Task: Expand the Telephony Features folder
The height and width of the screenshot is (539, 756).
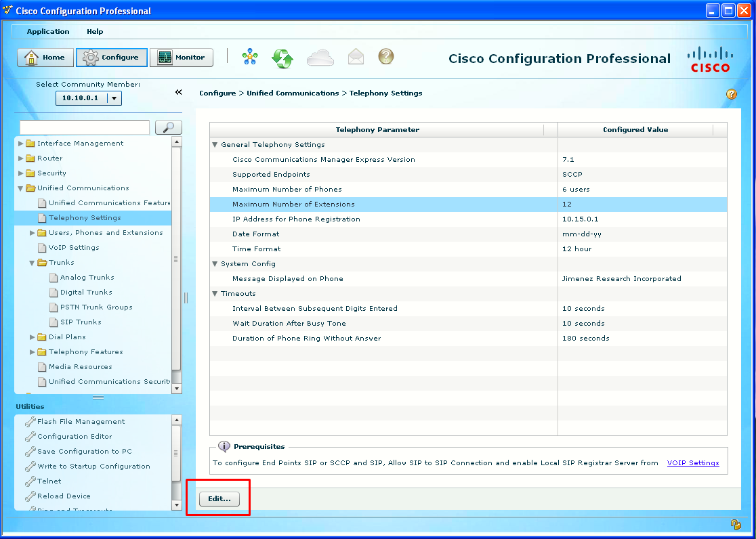Action: click(33, 352)
